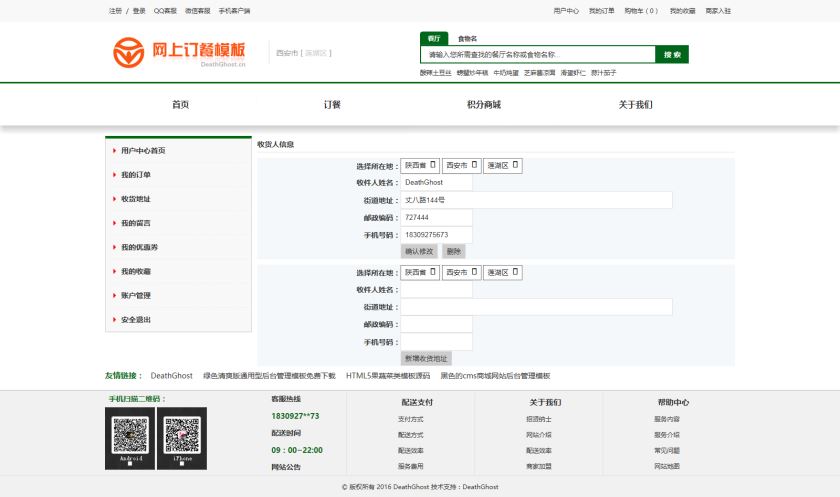Open the province dropdown in the first address
Image resolution: width=840 pixels, height=497 pixels.
[x=420, y=165]
